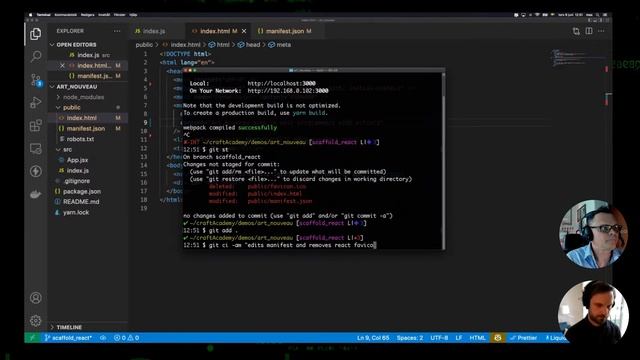Screen dimensions: 640x360
Task: Open the Manage gear icon
Action: point(36,321)
